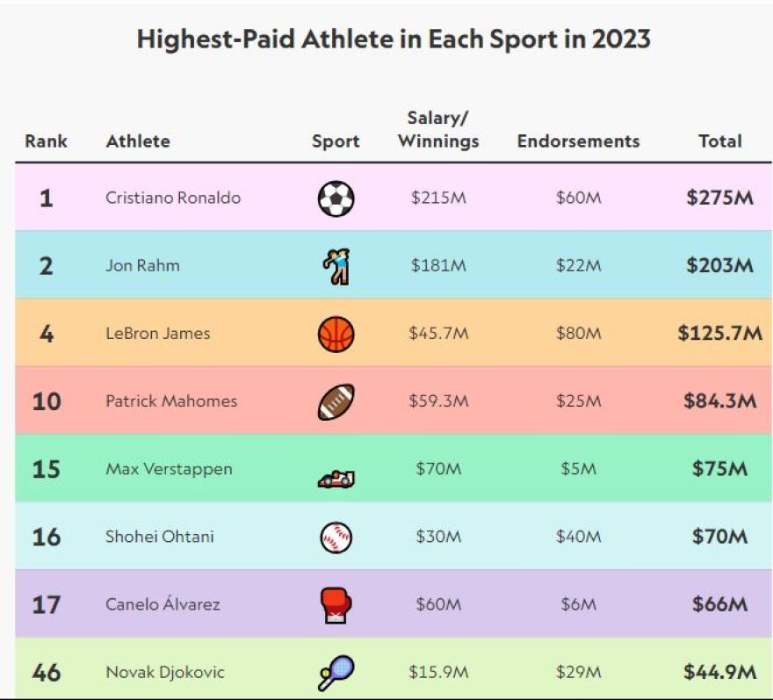The image size is (773, 700).
Task: Click Shohei Ohtani's $40M endorsements
Action: coord(578,537)
